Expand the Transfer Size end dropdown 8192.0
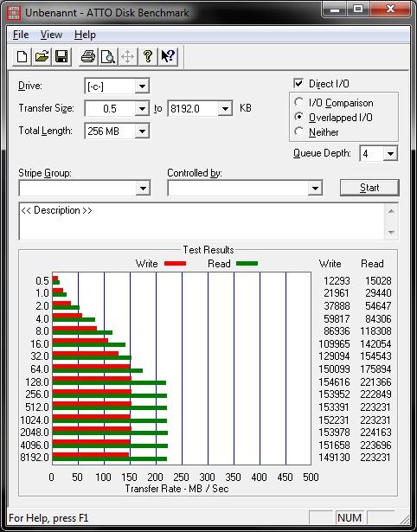417x532 pixels. click(225, 109)
